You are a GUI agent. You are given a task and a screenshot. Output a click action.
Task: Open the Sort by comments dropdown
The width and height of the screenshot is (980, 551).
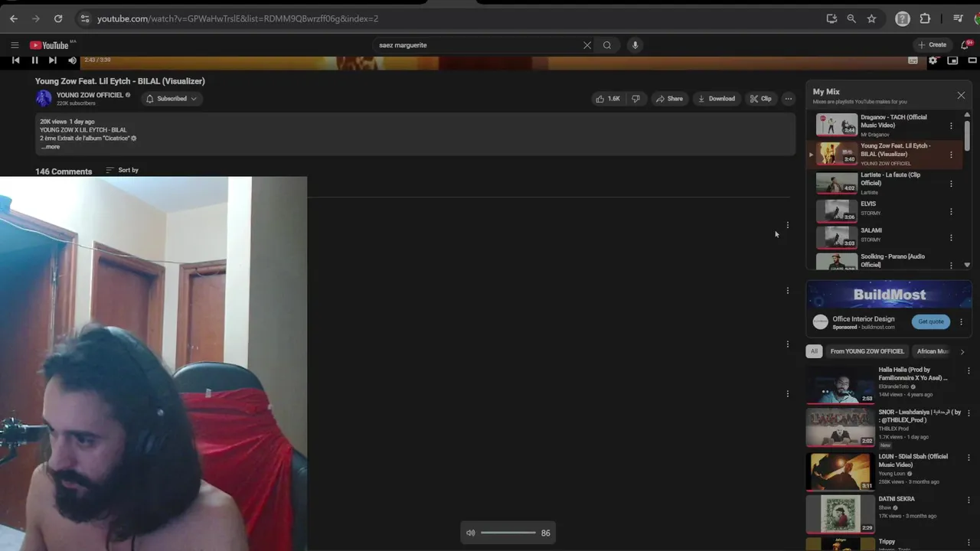click(122, 170)
